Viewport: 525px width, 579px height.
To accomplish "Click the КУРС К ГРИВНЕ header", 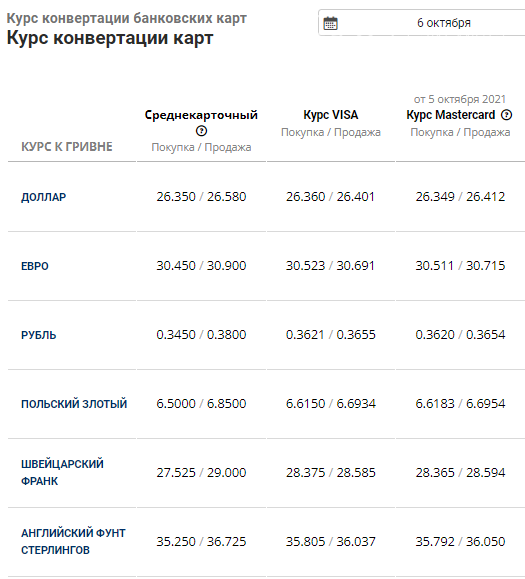I will (67, 147).
